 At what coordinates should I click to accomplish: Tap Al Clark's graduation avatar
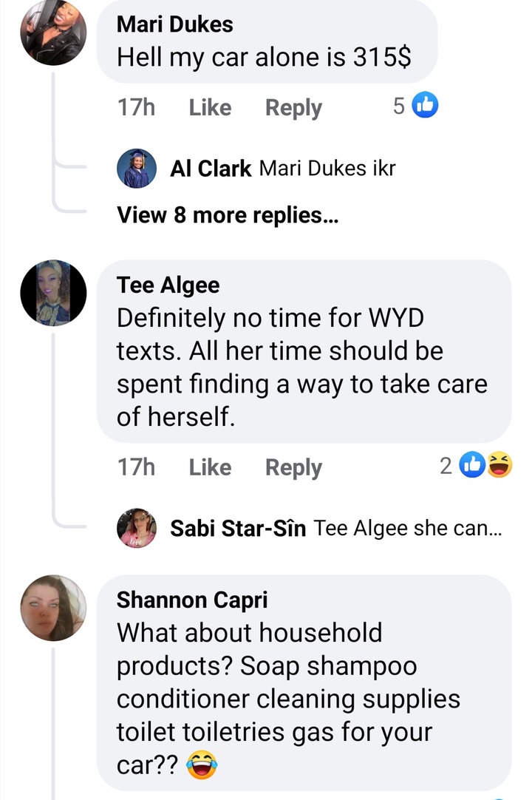pos(137,169)
